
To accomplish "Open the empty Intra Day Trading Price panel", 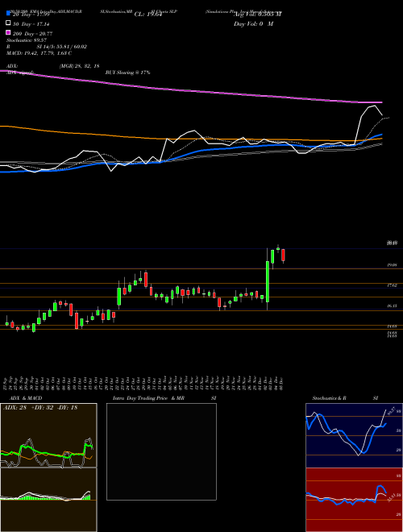I will pyautogui.click(x=161, y=451).
